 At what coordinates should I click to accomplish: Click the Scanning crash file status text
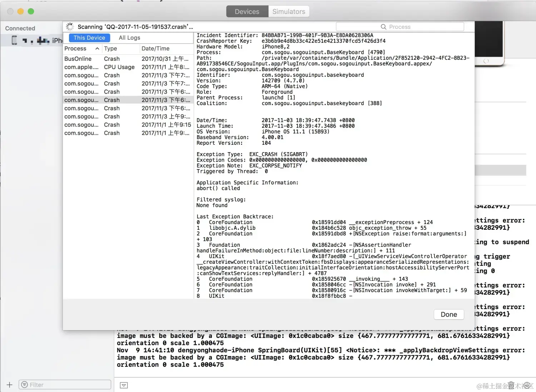tap(135, 27)
